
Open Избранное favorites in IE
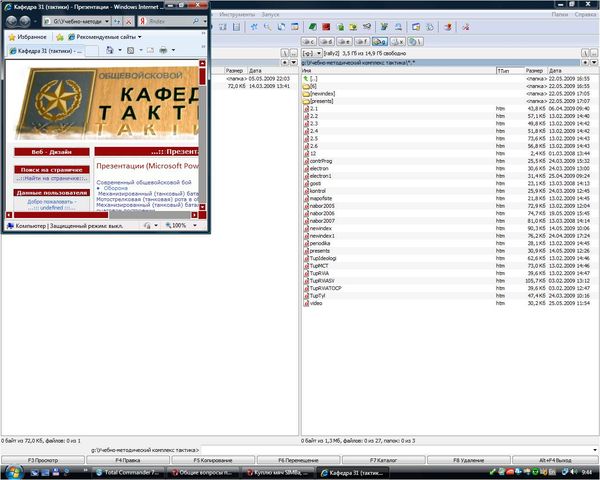tap(28, 37)
